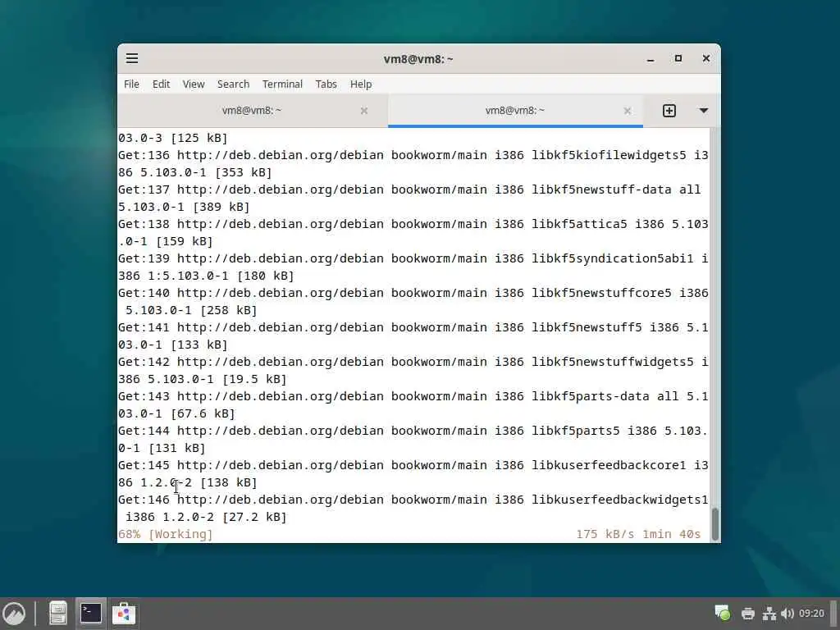The image size is (840, 630).
Task: Close the second terminal tab
Action: [627, 111]
